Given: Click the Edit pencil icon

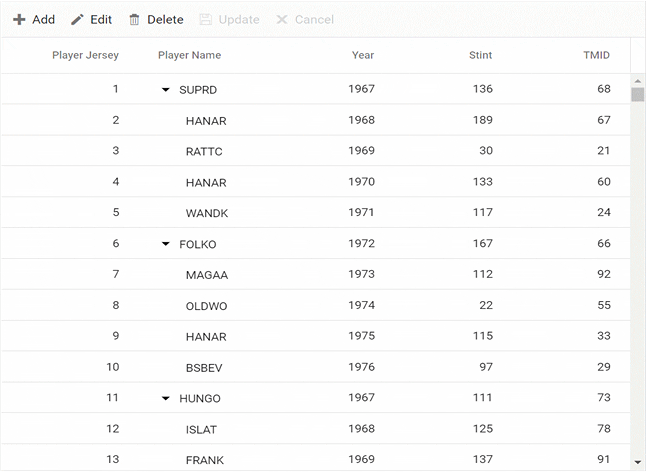Looking at the screenshot, I should 77,20.
